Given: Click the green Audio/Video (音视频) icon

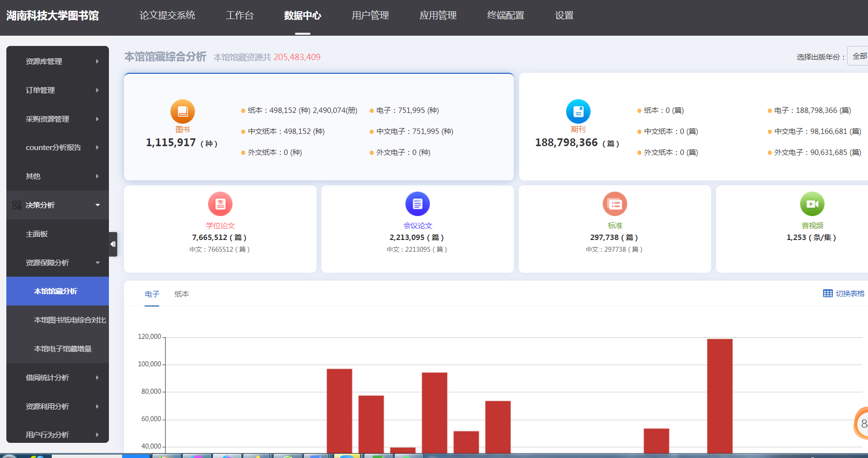Looking at the screenshot, I should [x=812, y=204].
